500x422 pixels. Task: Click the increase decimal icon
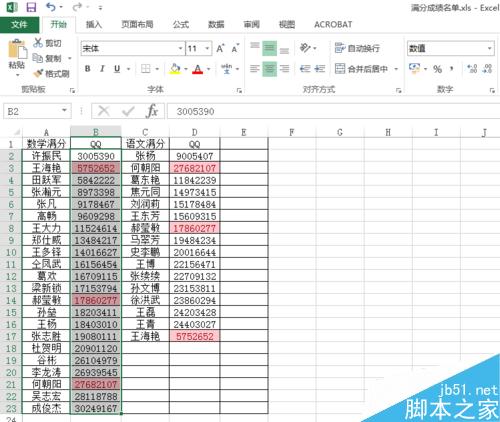pos(472,69)
